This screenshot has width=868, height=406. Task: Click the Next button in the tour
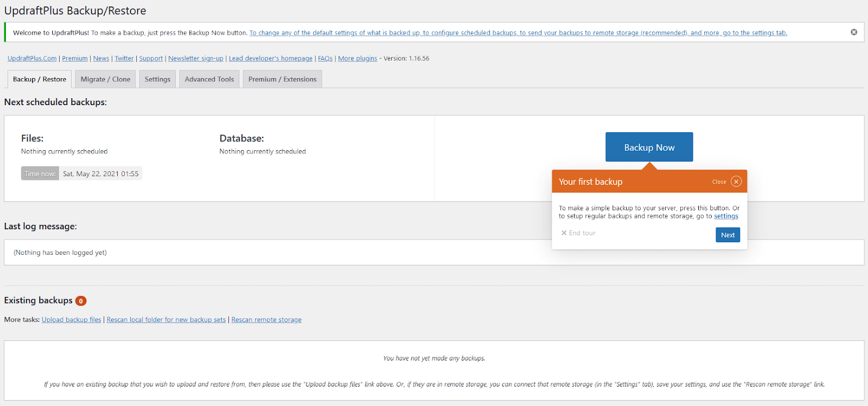coord(728,235)
